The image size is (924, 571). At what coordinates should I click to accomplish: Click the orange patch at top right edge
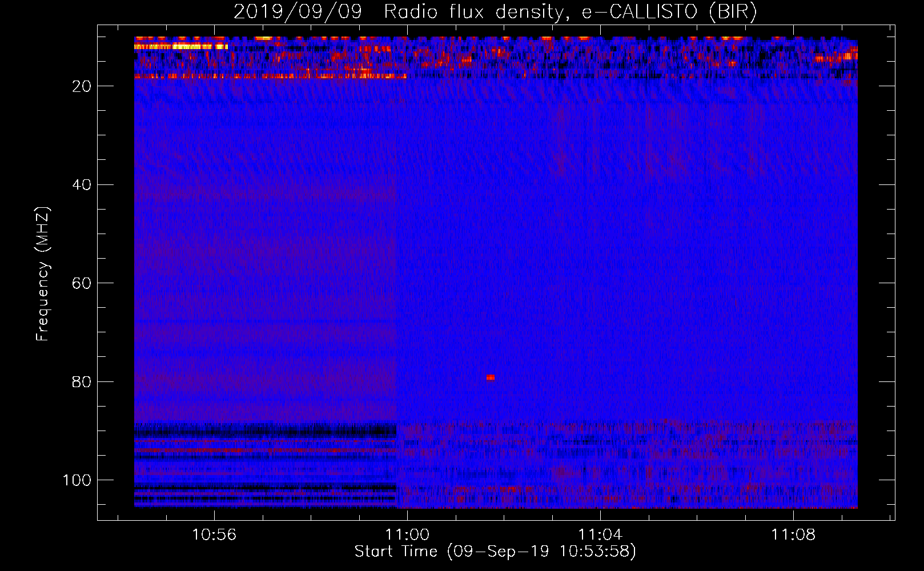coord(836,57)
